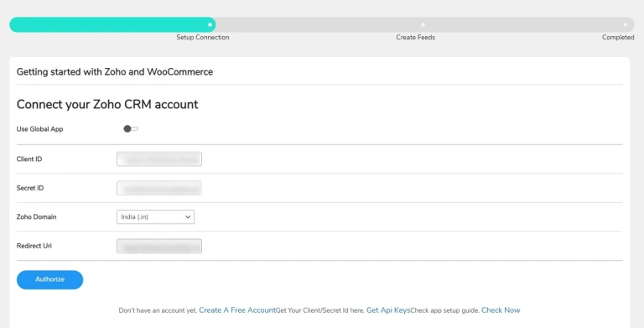Click the Client ID input field
Viewport: 644px width, 328px height.
pos(159,159)
